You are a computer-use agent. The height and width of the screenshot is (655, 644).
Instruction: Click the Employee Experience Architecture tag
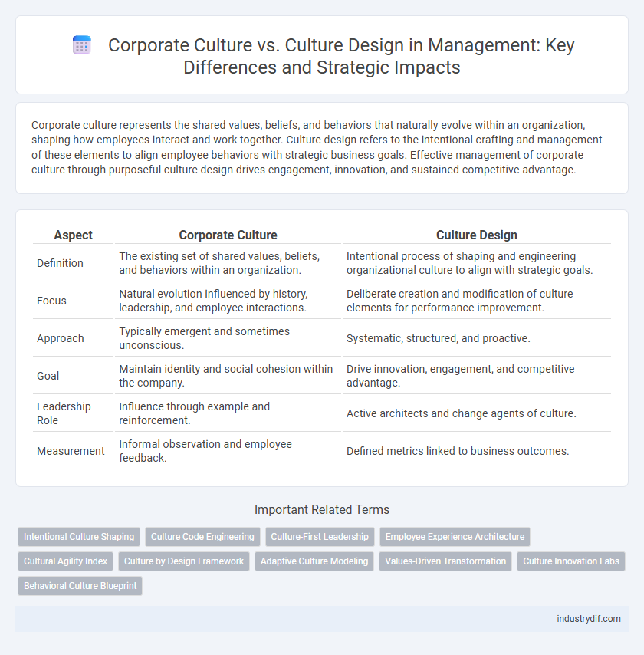pos(455,537)
